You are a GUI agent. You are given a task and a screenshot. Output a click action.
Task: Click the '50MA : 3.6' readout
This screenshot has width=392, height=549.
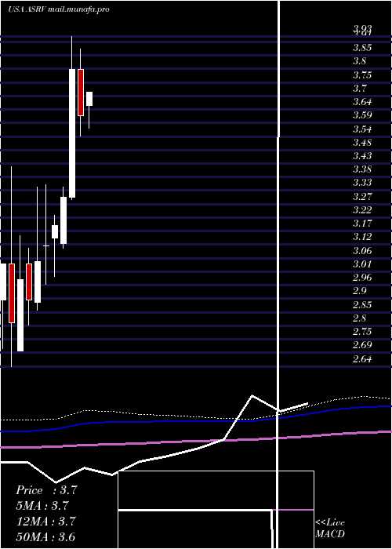[45, 537]
